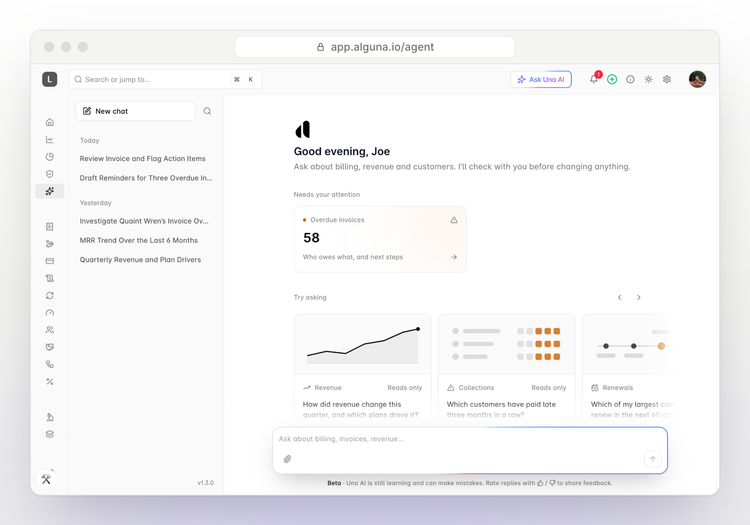The height and width of the screenshot is (525, 750).
Task: Click the Ask Una AI button
Action: point(541,79)
